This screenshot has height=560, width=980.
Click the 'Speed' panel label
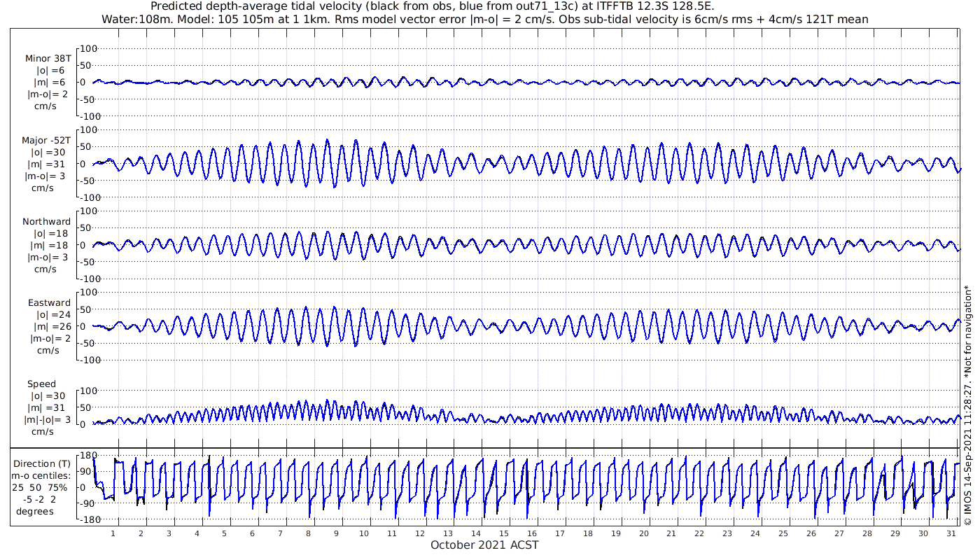(x=41, y=384)
